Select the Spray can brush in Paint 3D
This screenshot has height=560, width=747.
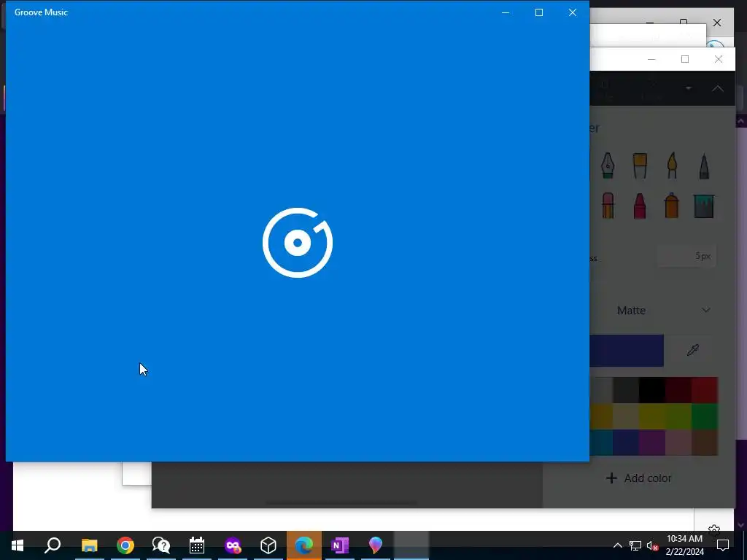pos(672,205)
